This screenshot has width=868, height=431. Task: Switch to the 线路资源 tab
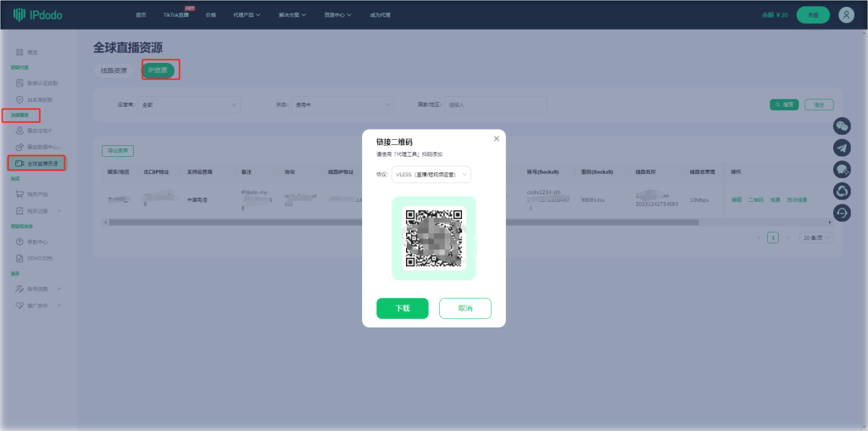[114, 71]
